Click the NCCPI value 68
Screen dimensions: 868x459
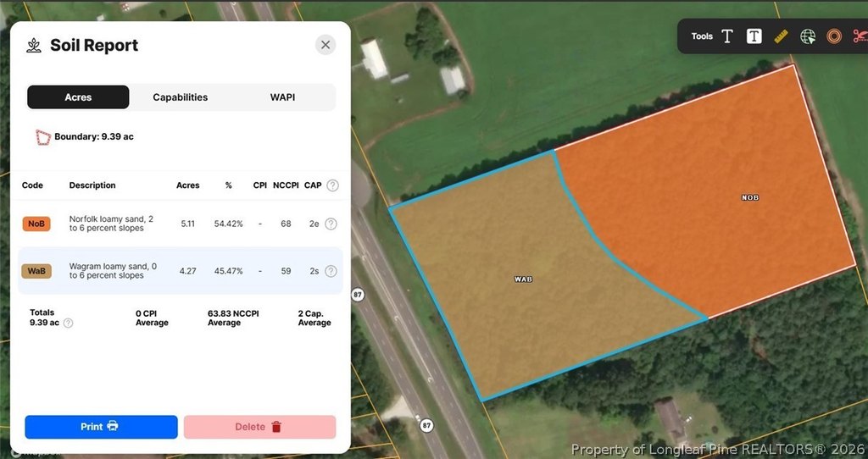pos(286,224)
